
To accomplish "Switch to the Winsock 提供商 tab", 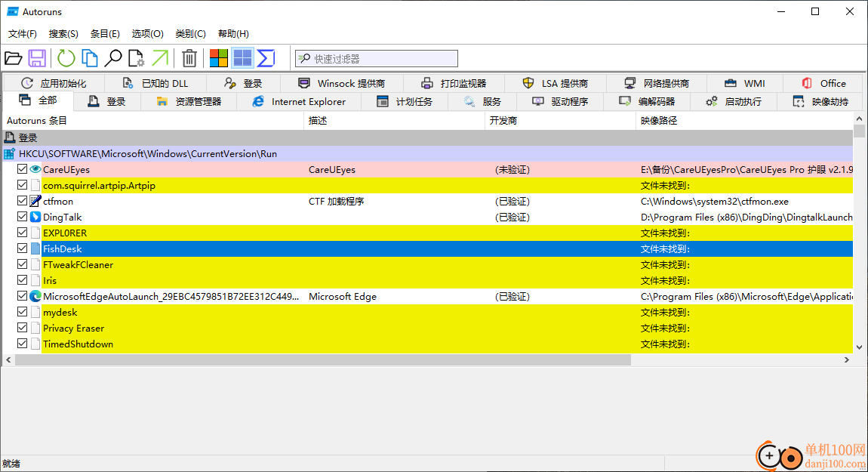I will [342, 83].
